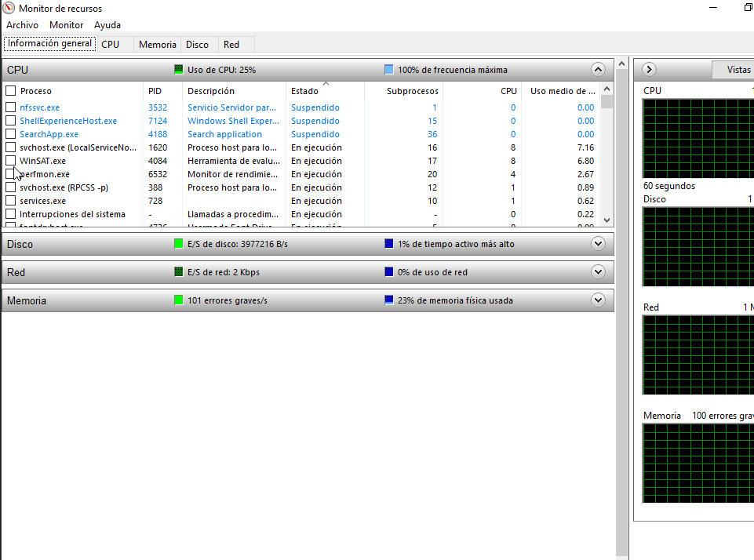Click the Resource Monitor app icon in title bar

coord(9,8)
